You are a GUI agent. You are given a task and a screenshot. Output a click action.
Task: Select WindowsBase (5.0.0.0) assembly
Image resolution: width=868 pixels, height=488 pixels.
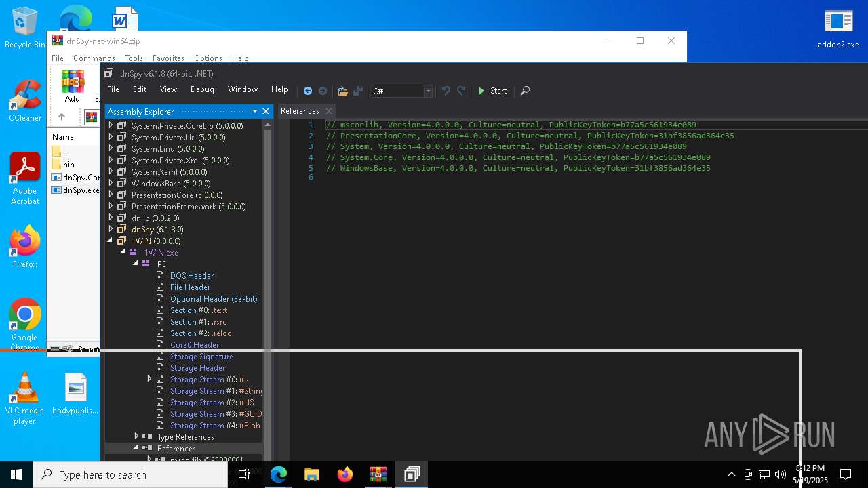(171, 183)
